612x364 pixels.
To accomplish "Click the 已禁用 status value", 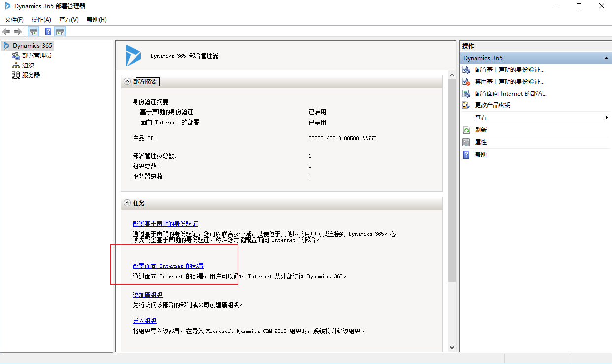I will tap(317, 122).
